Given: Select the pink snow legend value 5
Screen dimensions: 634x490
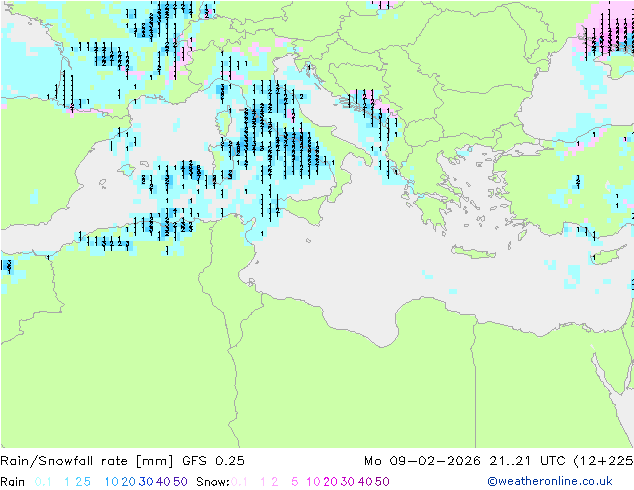Looking at the screenshot, I should point(294,482).
